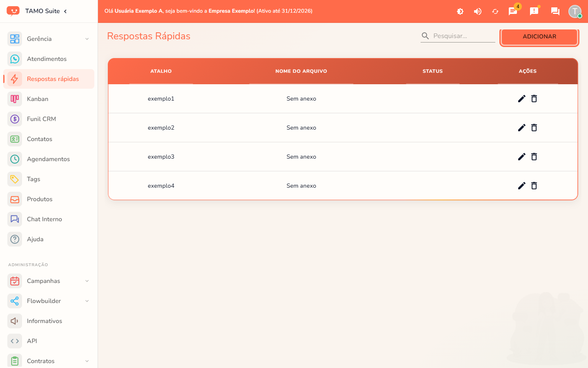Open the Tags page
Image resolution: width=588 pixels, height=368 pixels.
tap(49, 179)
